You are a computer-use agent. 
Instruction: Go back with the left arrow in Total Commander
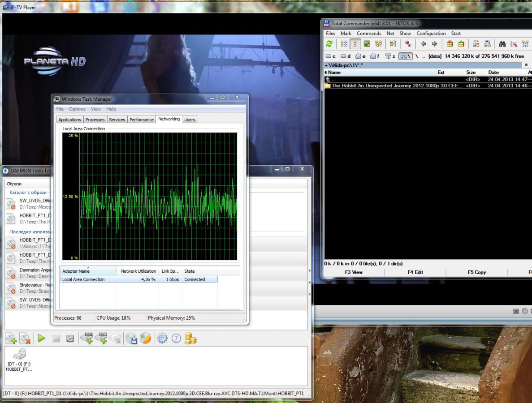click(x=423, y=44)
